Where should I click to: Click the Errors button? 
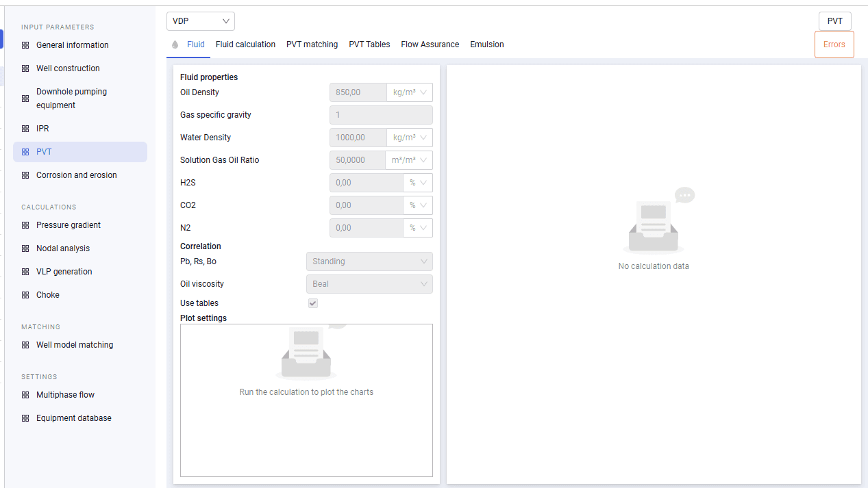pyautogui.click(x=834, y=44)
